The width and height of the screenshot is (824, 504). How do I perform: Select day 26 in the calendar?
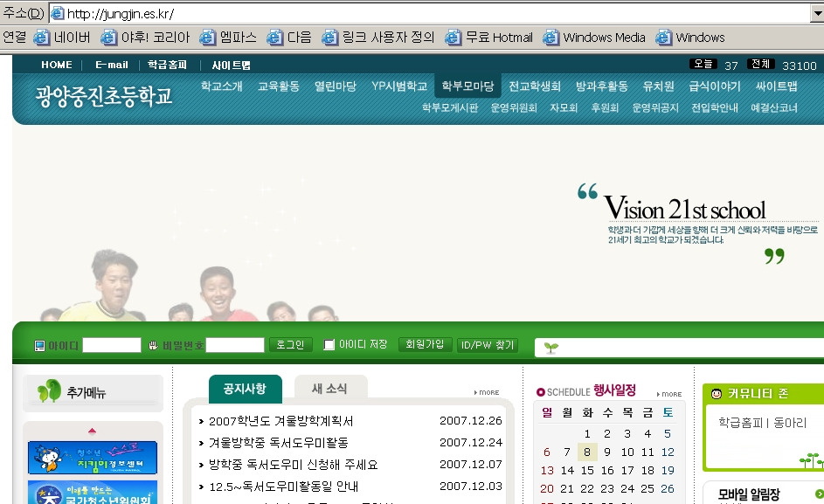668,489
